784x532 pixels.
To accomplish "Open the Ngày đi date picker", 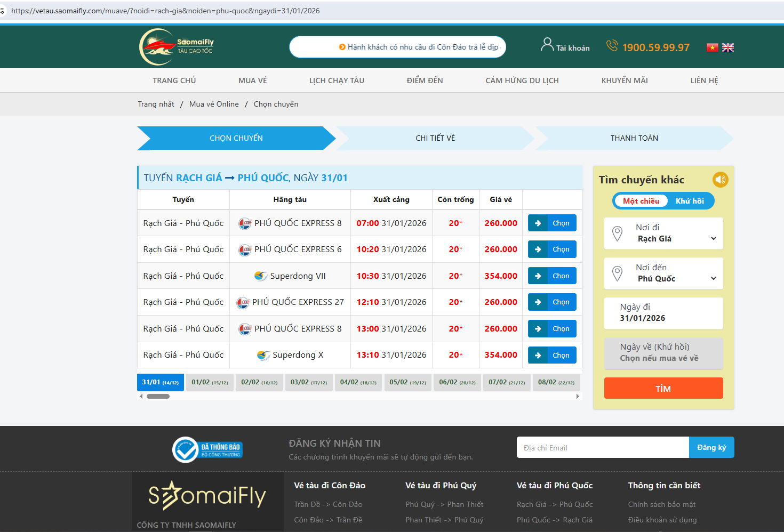I will 663,313.
